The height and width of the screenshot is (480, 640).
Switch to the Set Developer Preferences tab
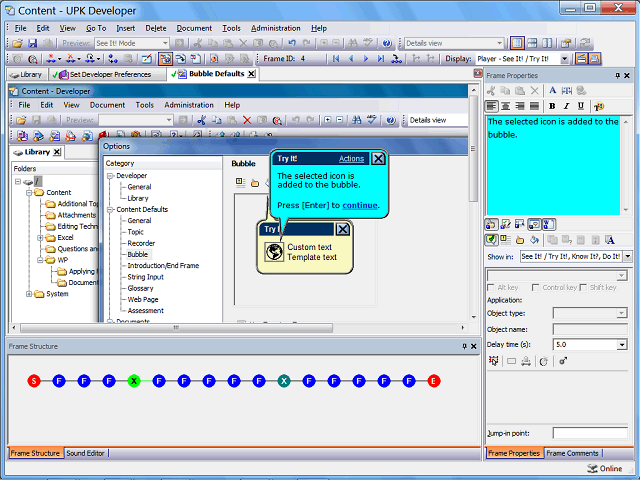(x=107, y=74)
